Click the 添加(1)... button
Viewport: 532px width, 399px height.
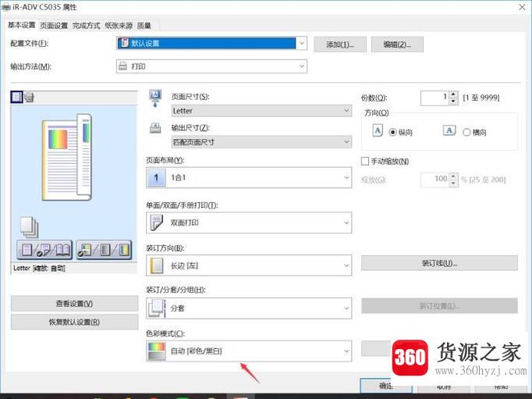click(340, 45)
